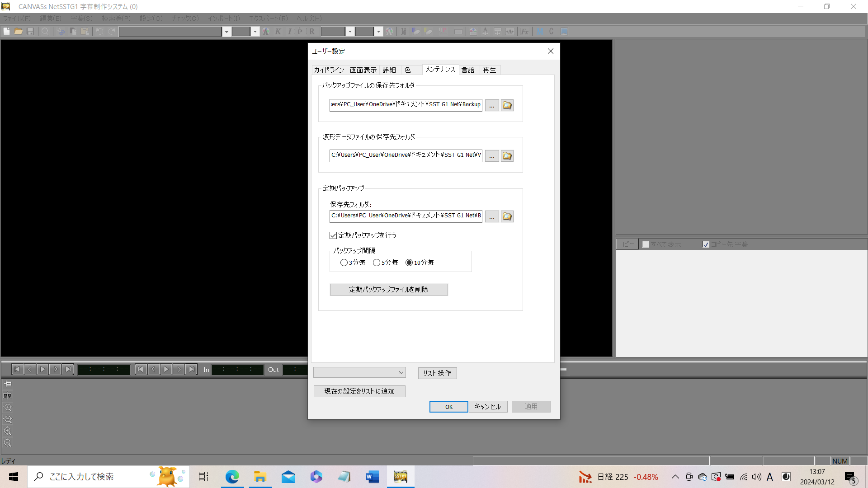Click the Paste clipboard icon
868x488 pixels.
click(85, 31)
